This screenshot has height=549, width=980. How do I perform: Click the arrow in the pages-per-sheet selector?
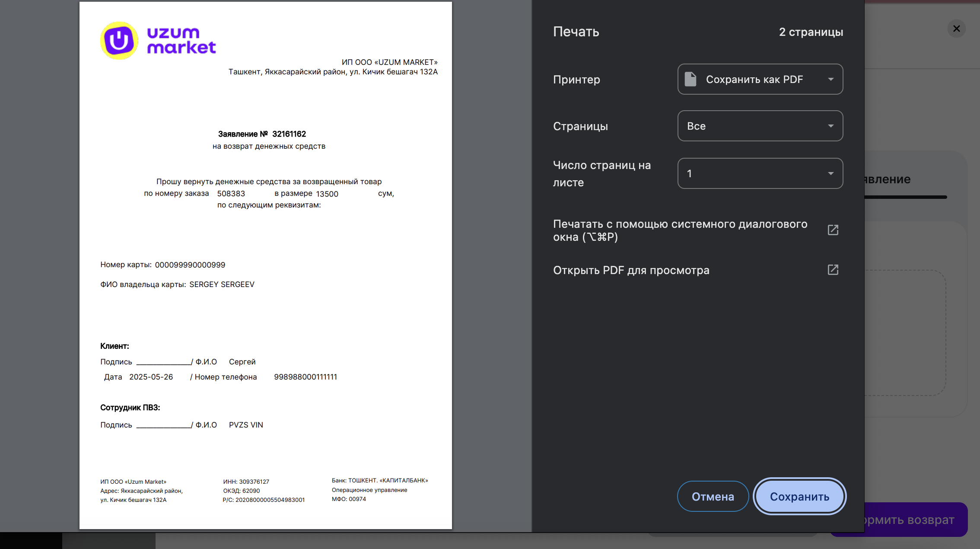[x=830, y=173]
